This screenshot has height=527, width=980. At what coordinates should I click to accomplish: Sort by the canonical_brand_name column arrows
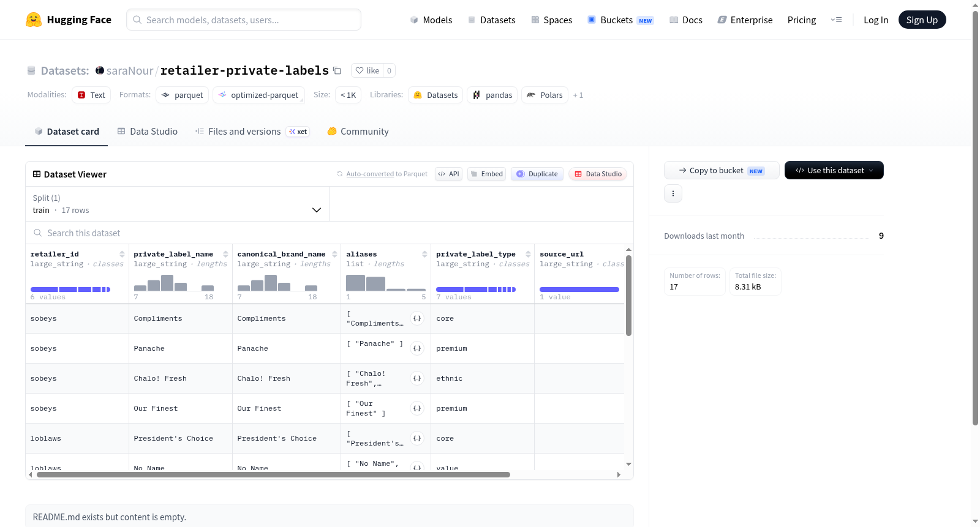[x=334, y=254]
